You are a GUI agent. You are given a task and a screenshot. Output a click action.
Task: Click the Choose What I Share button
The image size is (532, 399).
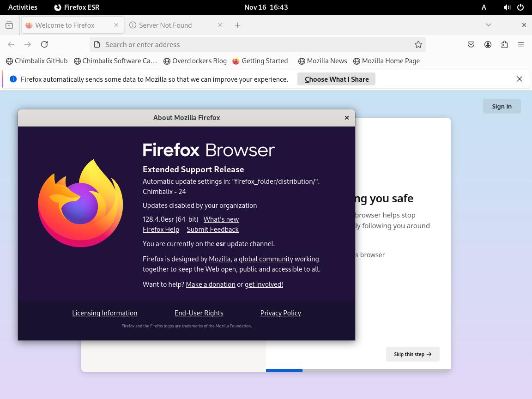pyautogui.click(x=337, y=79)
